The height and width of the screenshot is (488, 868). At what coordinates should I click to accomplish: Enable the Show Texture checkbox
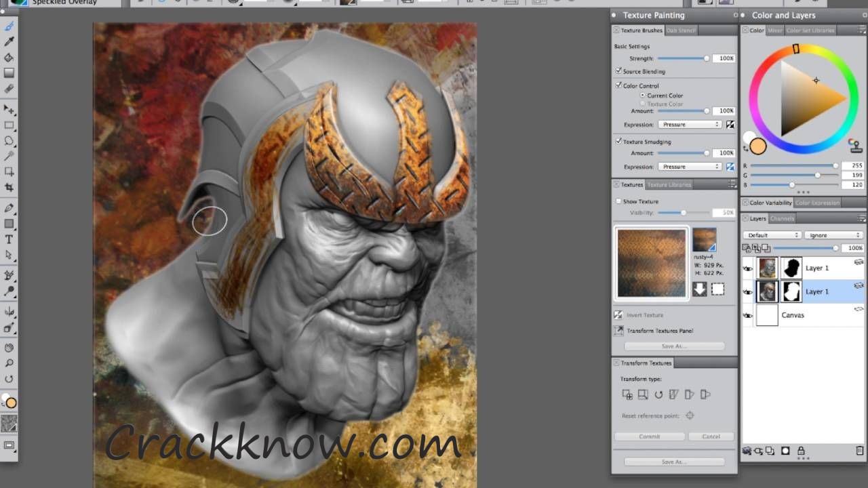[618, 201]
